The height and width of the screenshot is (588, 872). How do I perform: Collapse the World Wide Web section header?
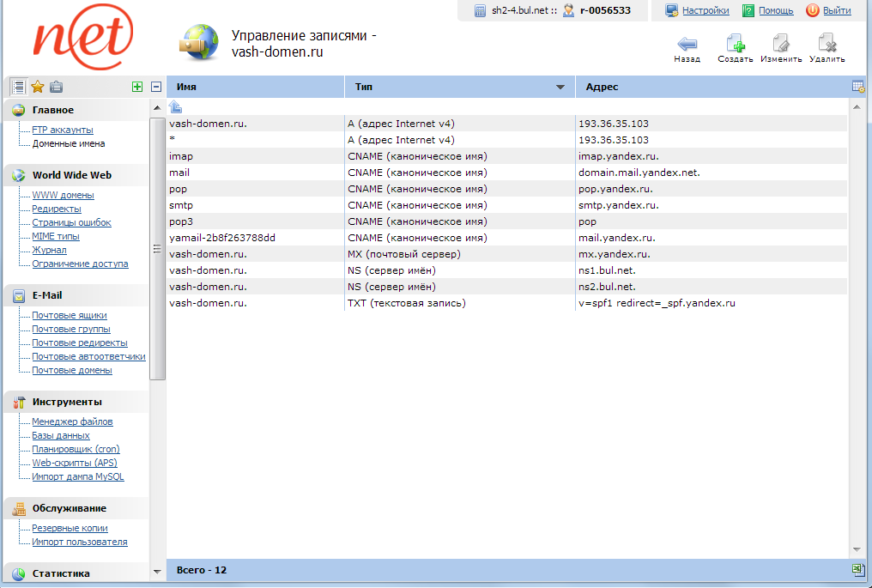[x=72, y=175]
